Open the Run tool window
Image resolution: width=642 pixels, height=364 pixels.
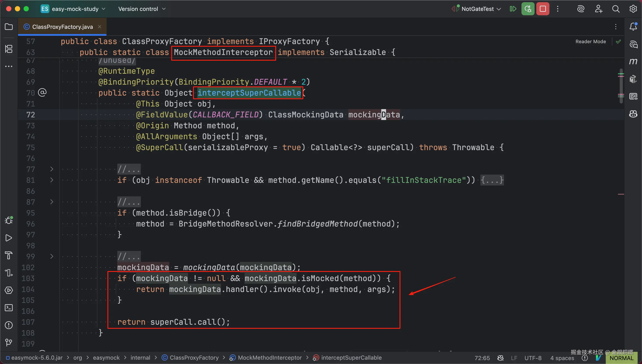tap(9, 238)
